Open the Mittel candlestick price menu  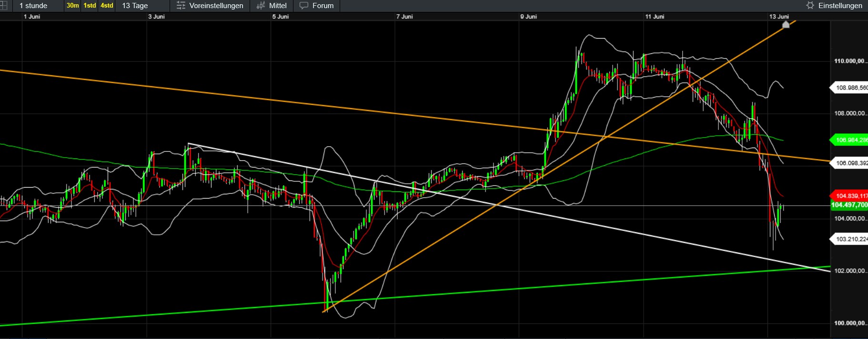272,6
